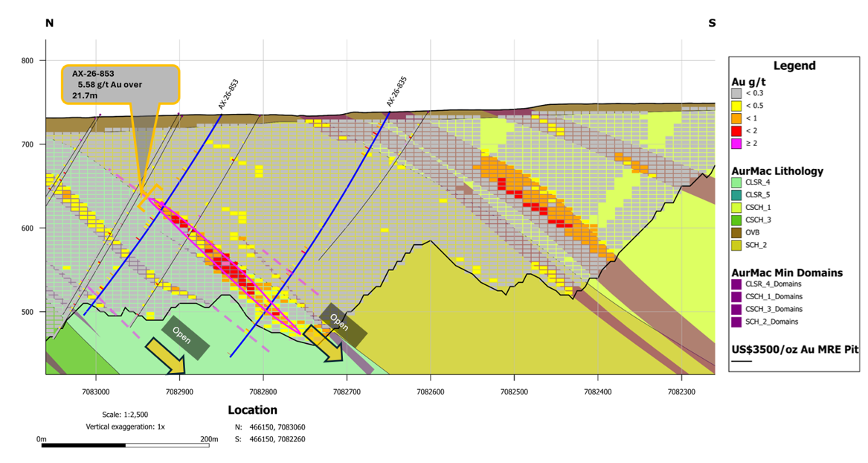Click the AX-26-835 drill hole label
Viewport: 868px width, 463px height.
[396, 92]
